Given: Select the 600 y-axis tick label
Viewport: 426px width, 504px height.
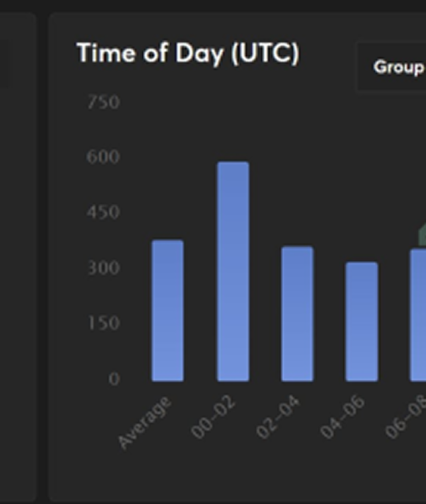Looking at the screenshot, I should click(103, 157).
